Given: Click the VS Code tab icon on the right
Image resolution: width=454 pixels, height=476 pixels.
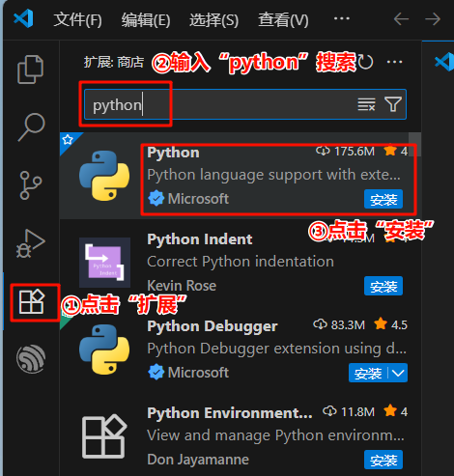Looking at the screenshot, I should [443, 62].
